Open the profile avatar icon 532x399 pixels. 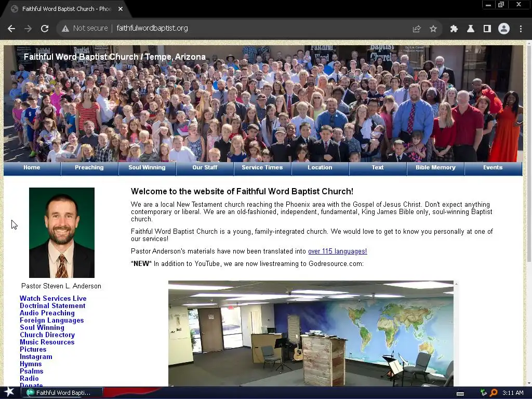tap(504, 29)
